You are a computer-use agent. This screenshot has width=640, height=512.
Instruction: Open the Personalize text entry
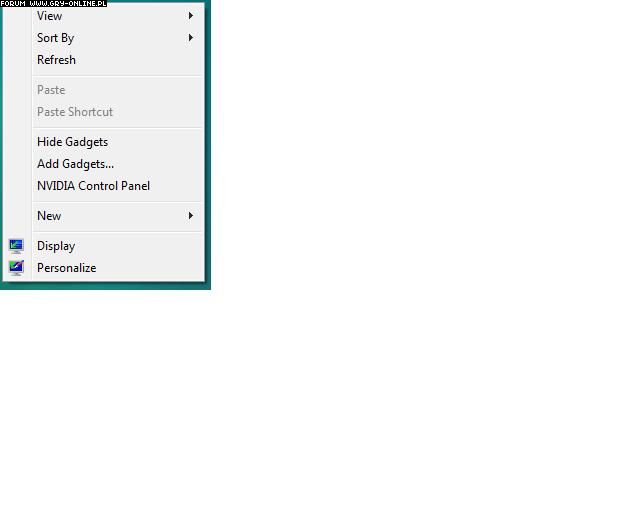pos(67,268)
